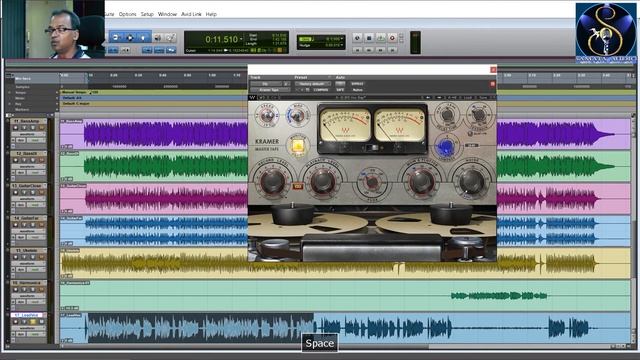
Task: Select the Grabber hand tool
Action: click(143, 38)
